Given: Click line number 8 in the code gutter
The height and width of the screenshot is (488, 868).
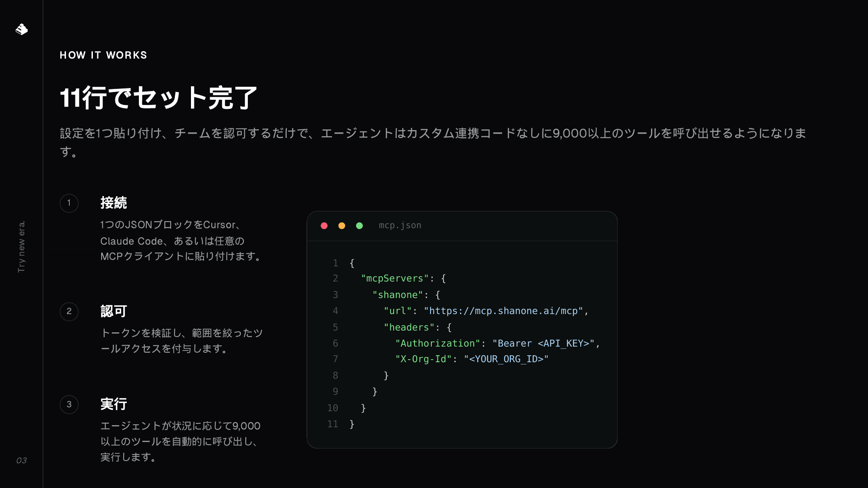Looking at the screenshot, I should pyautogui.click(x=335, y=376).
